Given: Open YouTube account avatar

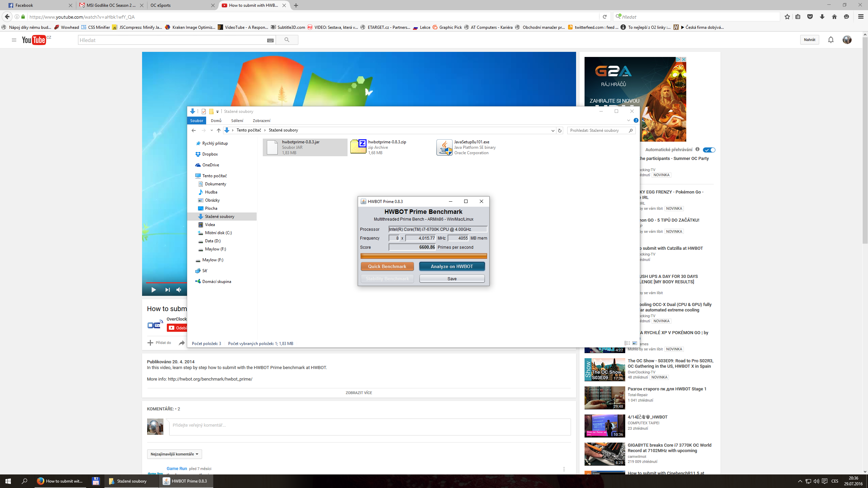Looking at the screenshot, I should click(847, 40).
